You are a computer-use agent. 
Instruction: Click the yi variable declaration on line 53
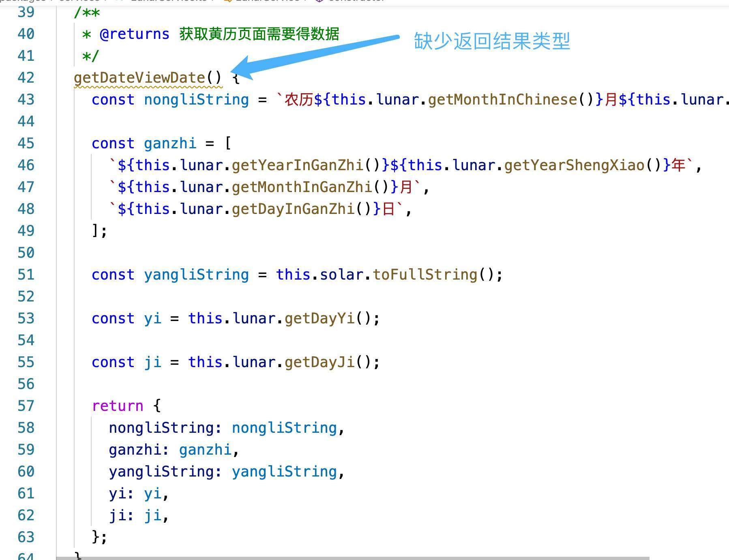click(152, 318)
